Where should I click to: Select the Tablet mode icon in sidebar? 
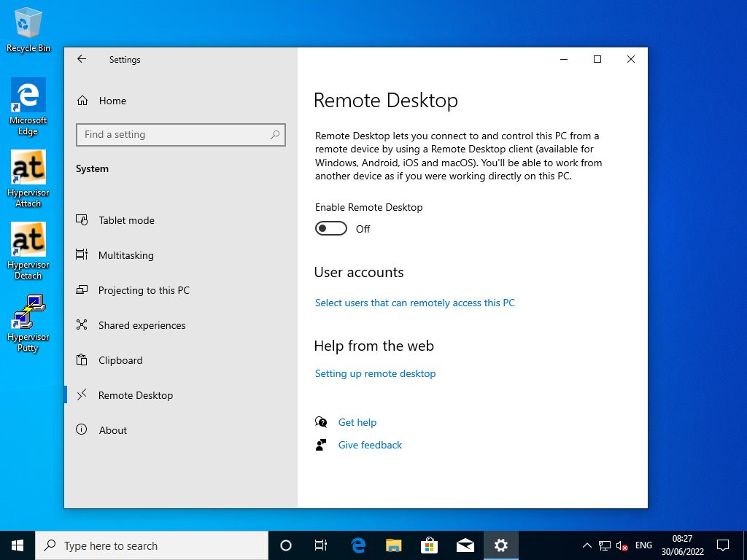(x=82, y=220)
